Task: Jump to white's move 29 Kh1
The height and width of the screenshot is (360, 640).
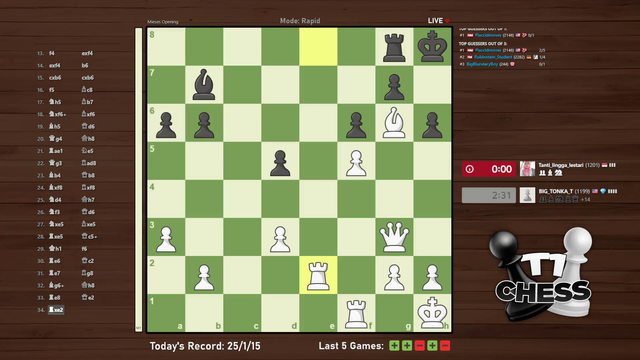Action: [x=55, y=249]
